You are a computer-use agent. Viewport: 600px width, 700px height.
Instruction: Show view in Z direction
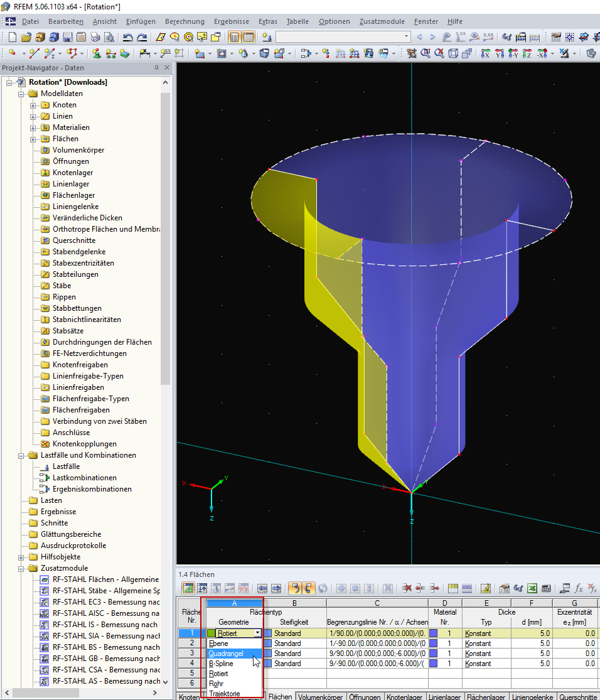click(527, 53)
